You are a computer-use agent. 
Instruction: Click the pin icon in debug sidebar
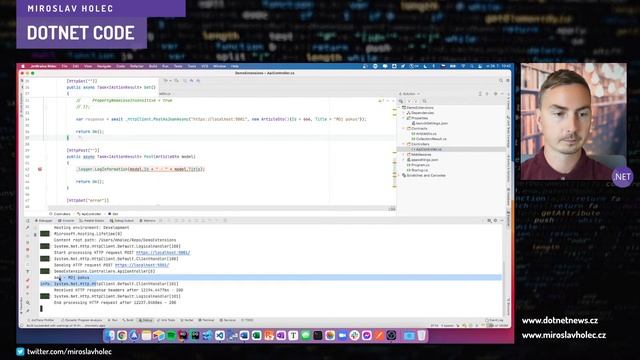pyautogui.click(x=28, y=311)
